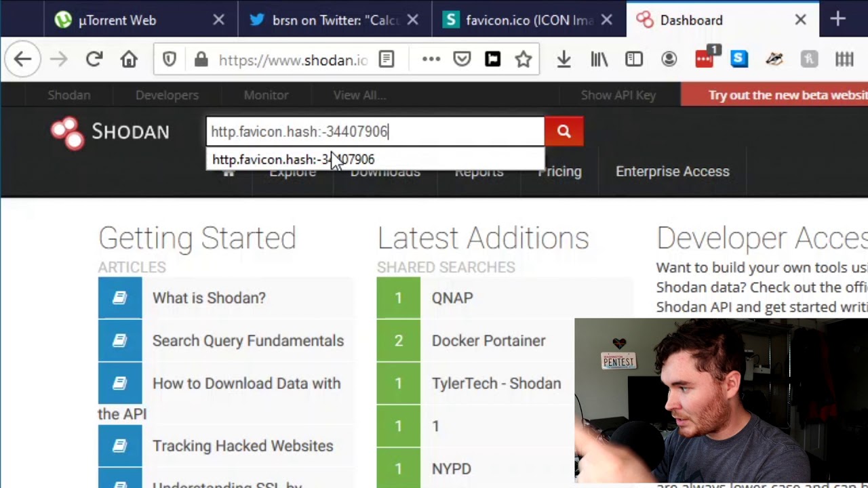Screen dimensions: 868x488
Task: Click the red extension icon with badge
Action: (705, 58)
